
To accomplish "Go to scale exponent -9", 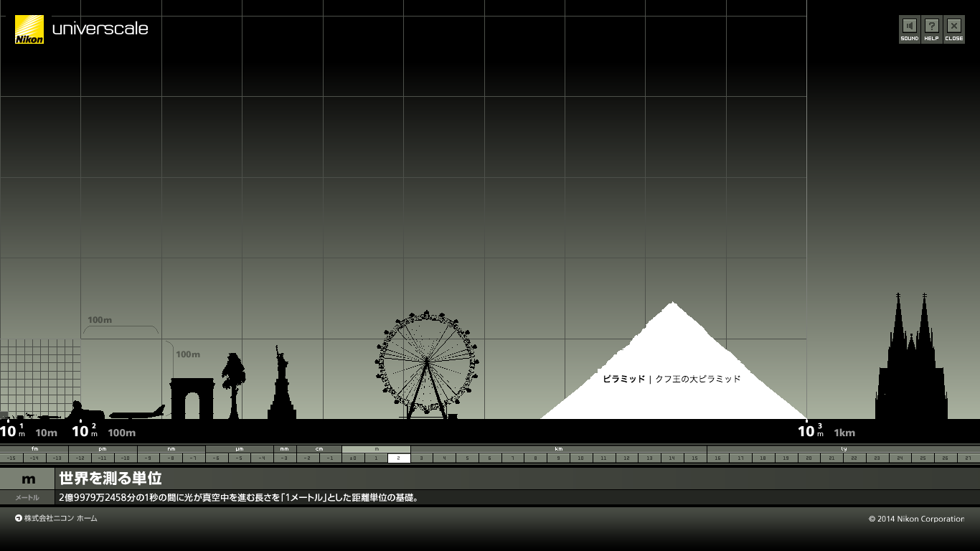I will pyautogui.click(x=148, y=458).
